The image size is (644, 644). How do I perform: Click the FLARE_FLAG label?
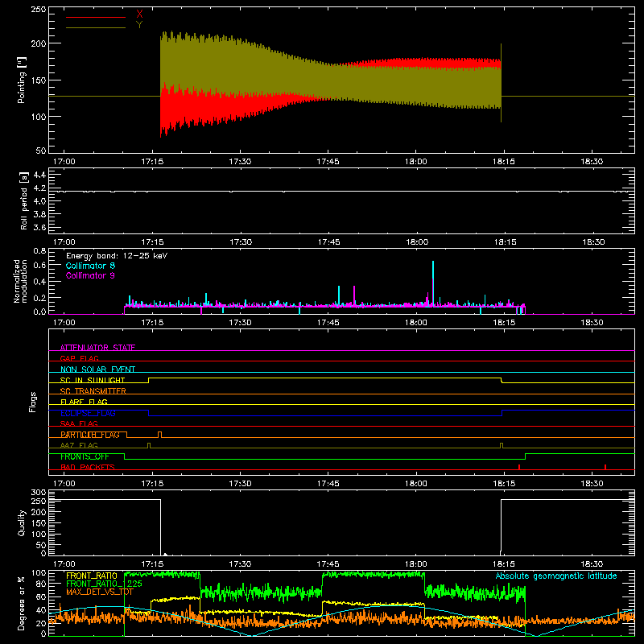click(84, 402)
